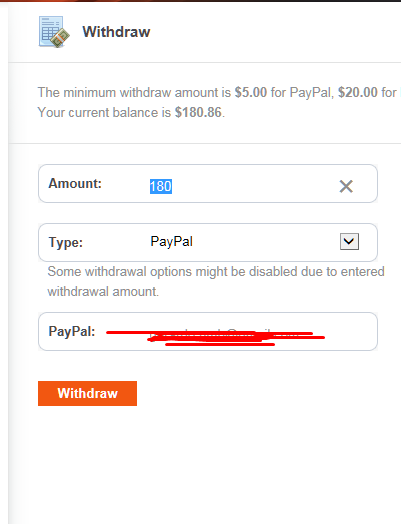401x524 pixels.
Task: Select the highlighted 180 amount value
Action: pyautogui.click(x=161, y=186)
